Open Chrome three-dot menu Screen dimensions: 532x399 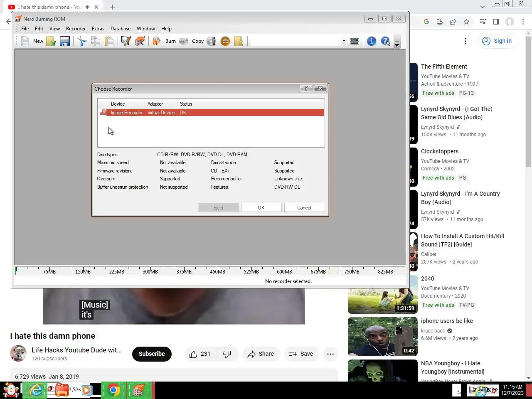pos(523,22)
